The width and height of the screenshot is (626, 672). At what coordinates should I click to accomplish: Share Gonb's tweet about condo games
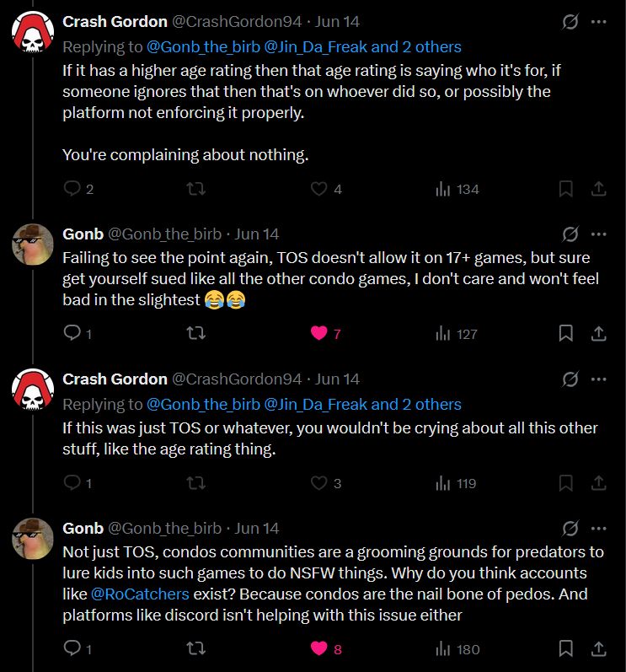click(599, 334)
